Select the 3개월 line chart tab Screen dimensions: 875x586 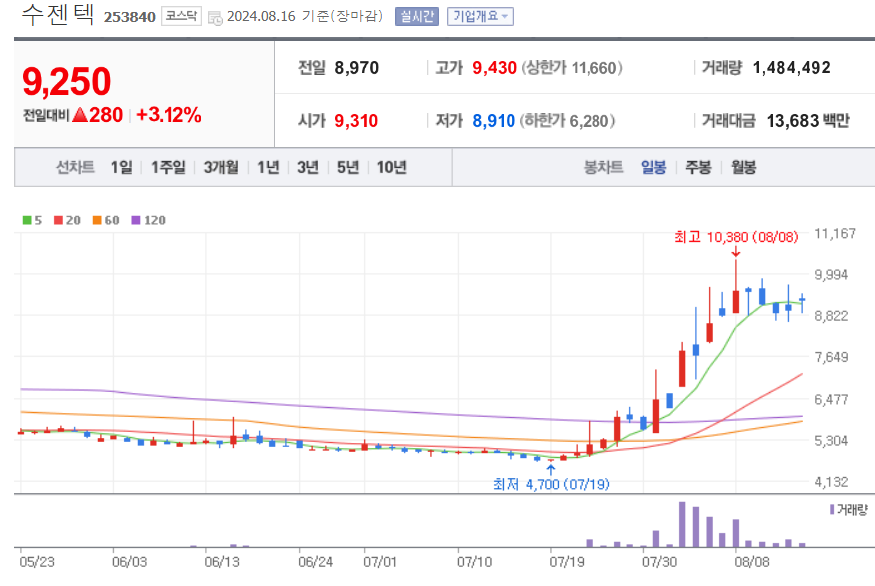[221, 167]
